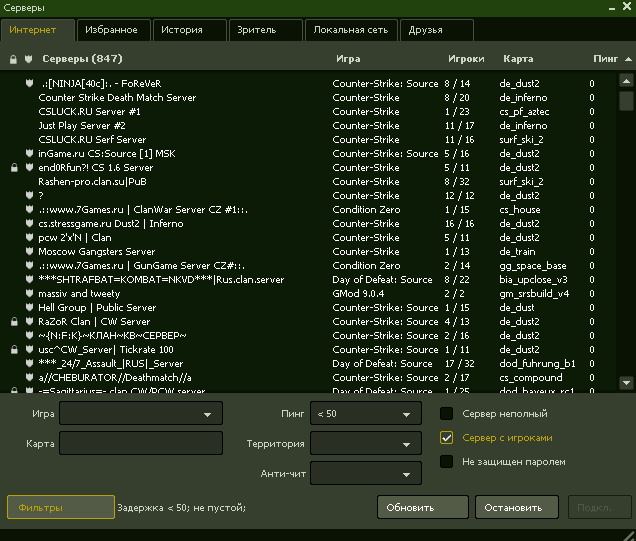Screen dimensions: 636x541
Task: Toggle the Фильтры button
Action: (x=61, y=507)
